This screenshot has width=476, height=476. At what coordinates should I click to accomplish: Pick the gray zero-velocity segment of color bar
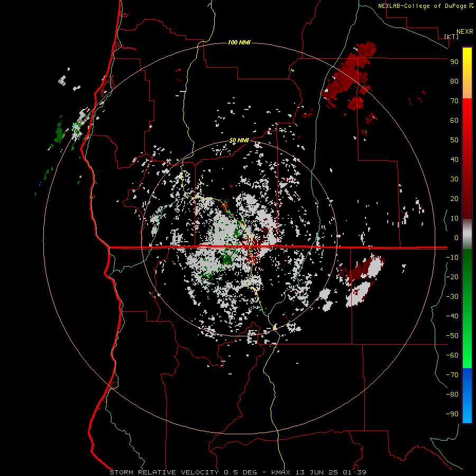coord(467,234)
